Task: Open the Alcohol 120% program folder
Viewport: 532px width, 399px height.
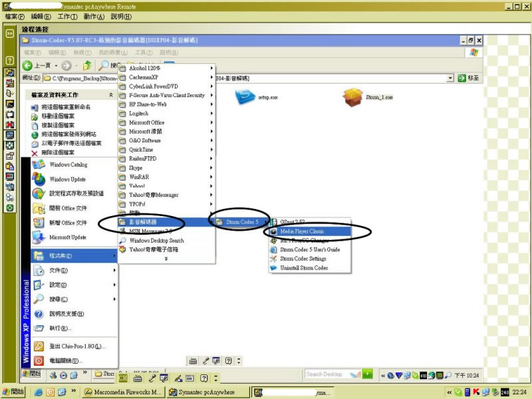Action: (x=167, y=68)
